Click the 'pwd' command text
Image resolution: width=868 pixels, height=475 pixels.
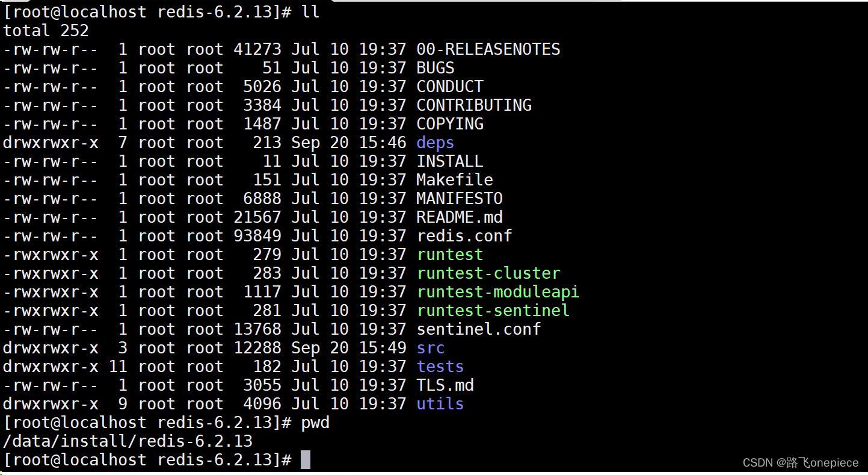[x=315, y=423]
